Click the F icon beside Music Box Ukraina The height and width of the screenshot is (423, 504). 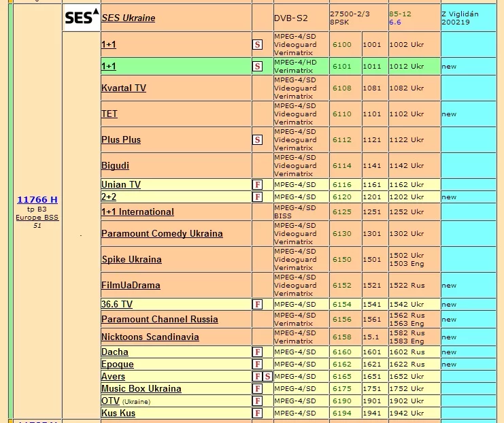[257, 388]
